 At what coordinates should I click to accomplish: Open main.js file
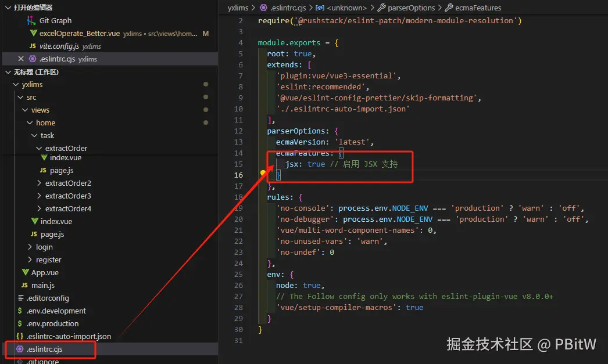(42, 286)
